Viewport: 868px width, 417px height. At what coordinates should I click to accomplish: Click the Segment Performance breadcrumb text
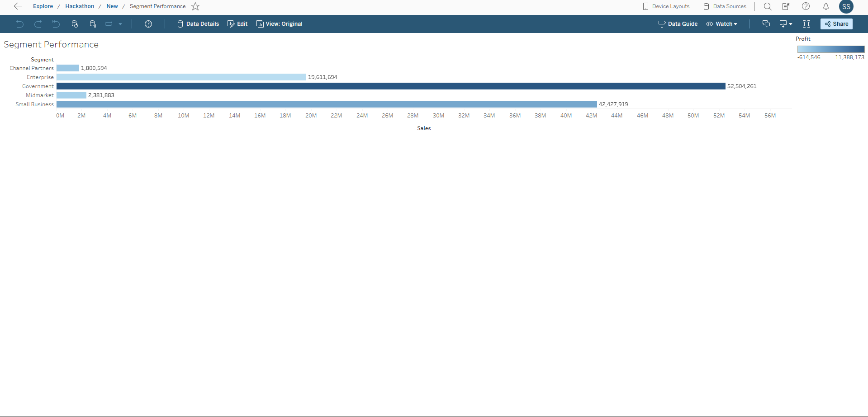(x=157, y=6)
